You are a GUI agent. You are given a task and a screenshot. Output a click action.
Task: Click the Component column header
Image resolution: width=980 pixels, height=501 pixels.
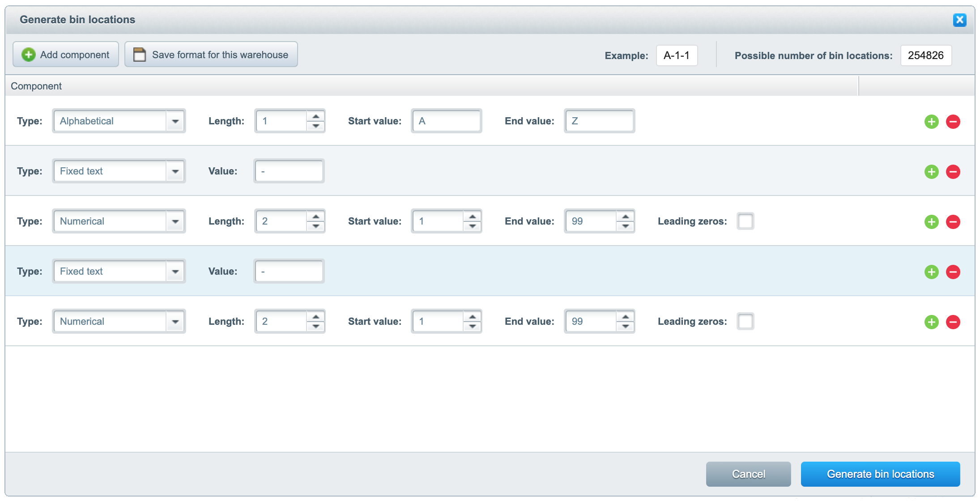432,86
